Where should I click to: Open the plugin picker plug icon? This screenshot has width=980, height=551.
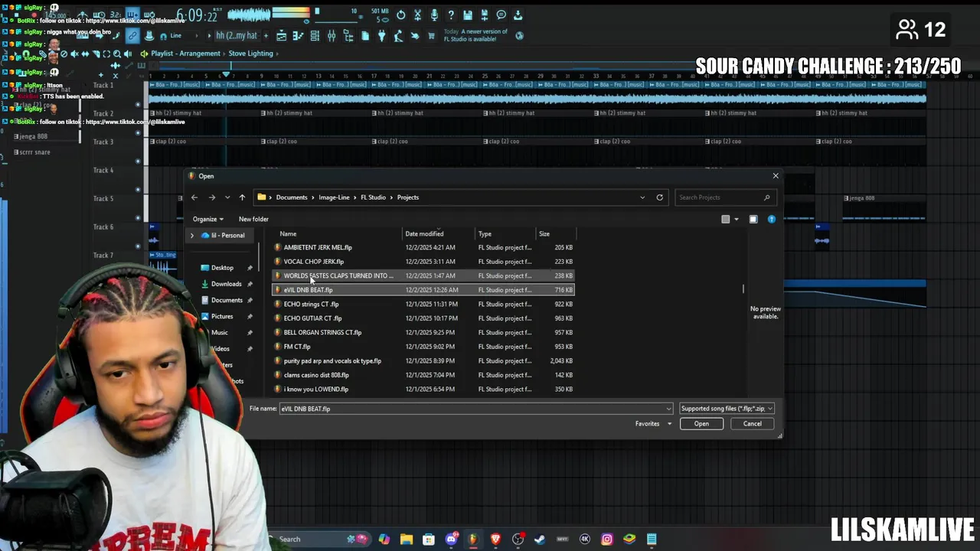[381, 36]
